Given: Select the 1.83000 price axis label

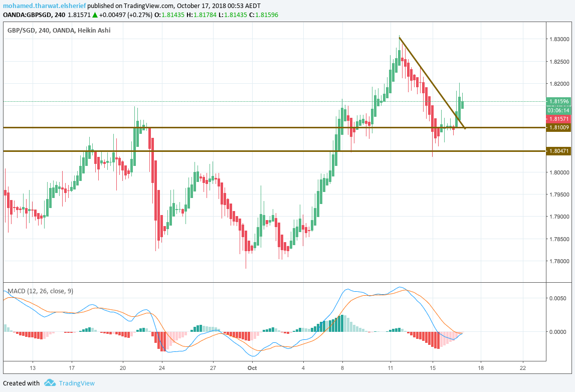Looking at the screenshot, I should tap(559, 39).
